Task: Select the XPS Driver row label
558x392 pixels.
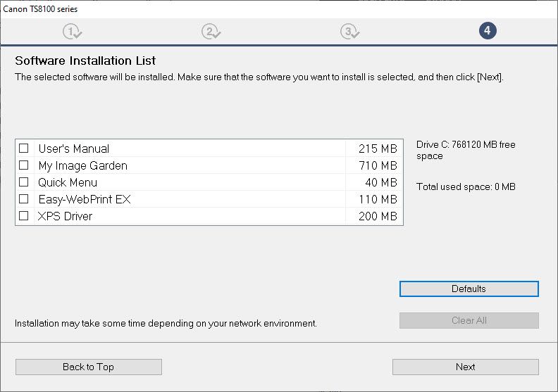Action: [65, 216]
